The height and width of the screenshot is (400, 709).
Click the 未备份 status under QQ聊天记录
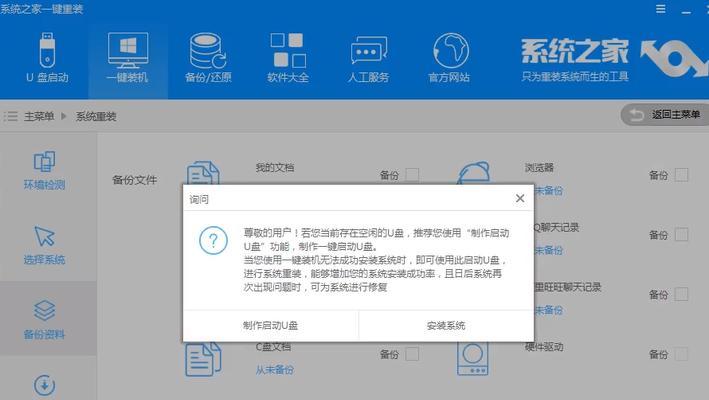click(x=548, y=250)
